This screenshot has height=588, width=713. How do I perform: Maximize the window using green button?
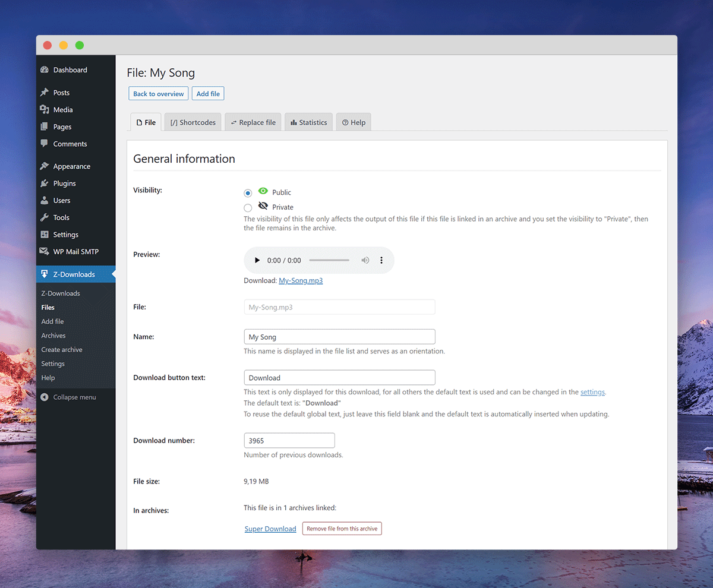coord(80,45)
